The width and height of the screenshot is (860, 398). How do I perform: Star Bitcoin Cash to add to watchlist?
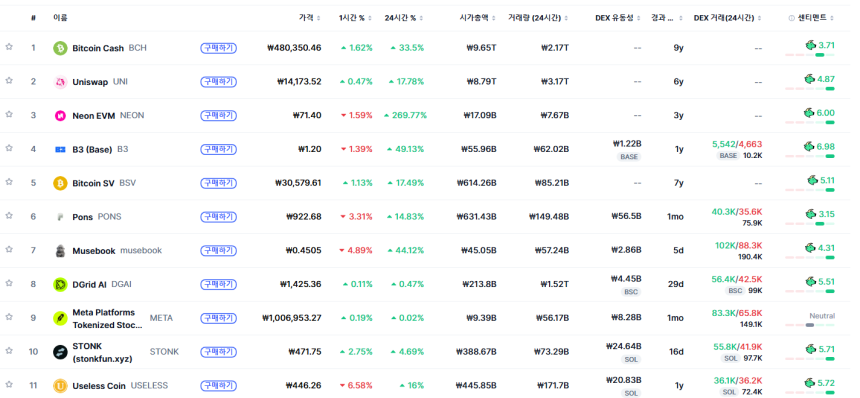9,47
